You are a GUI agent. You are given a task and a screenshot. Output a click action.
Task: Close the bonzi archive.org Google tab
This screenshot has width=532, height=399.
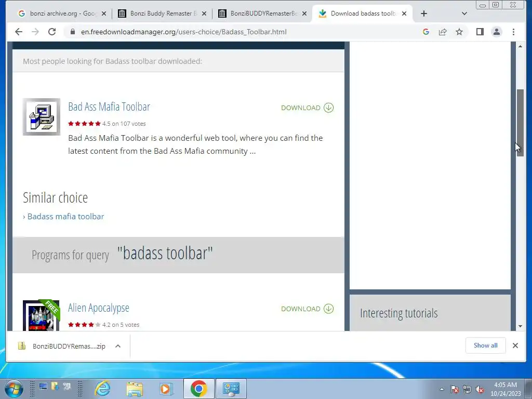click(104, 14)
